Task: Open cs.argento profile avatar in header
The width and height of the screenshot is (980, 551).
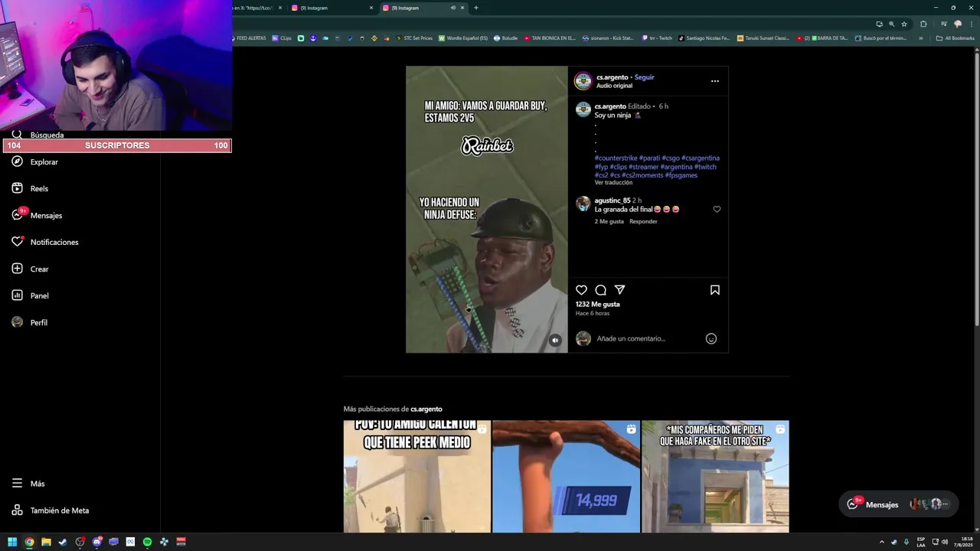Action: point(583,81)
